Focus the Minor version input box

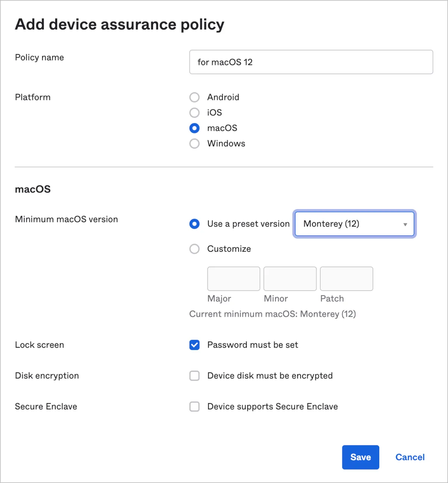coord(290,279)
